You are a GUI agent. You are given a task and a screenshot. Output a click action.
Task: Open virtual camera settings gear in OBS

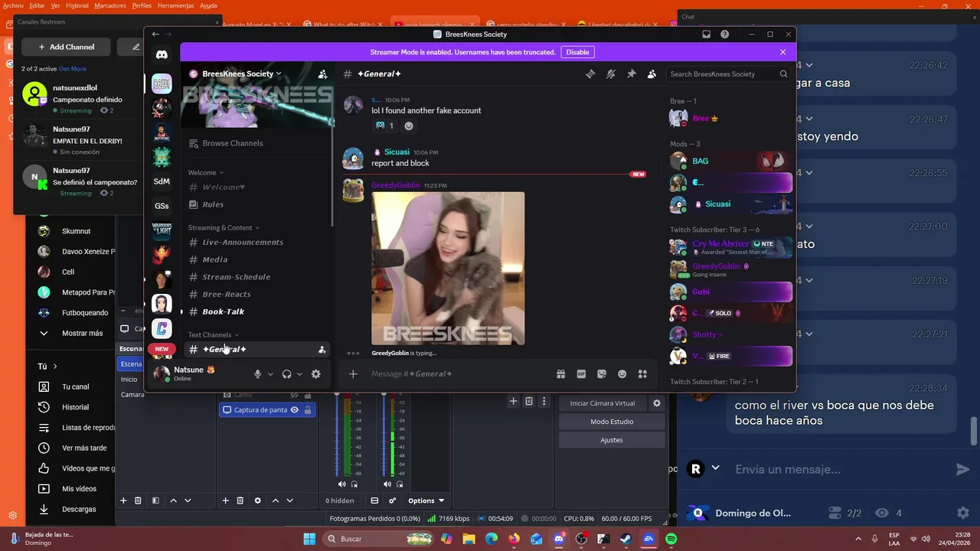[656, 403]
